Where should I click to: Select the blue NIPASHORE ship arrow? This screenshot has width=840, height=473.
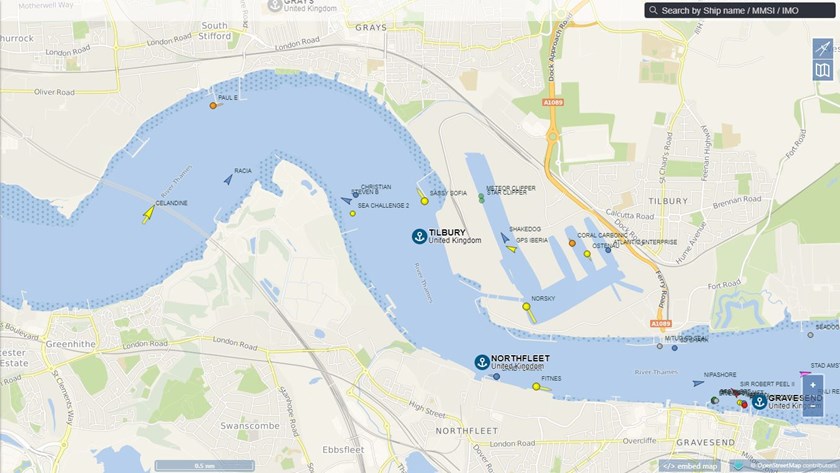pyautogui.click(x=698, y=384)
